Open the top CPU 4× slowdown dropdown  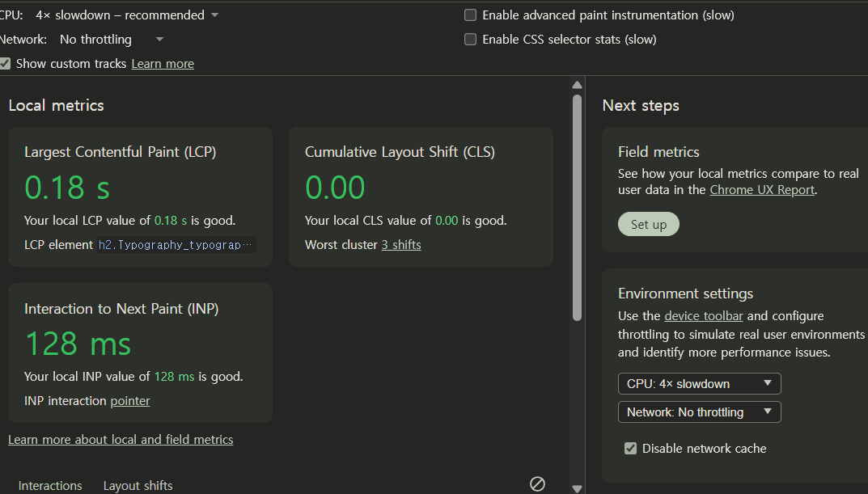[127, 15]
